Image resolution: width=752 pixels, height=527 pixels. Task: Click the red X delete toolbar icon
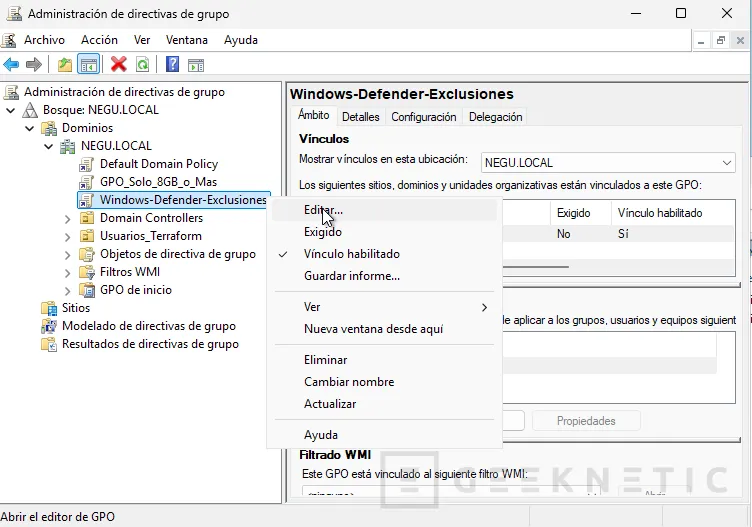pos(118,64)
